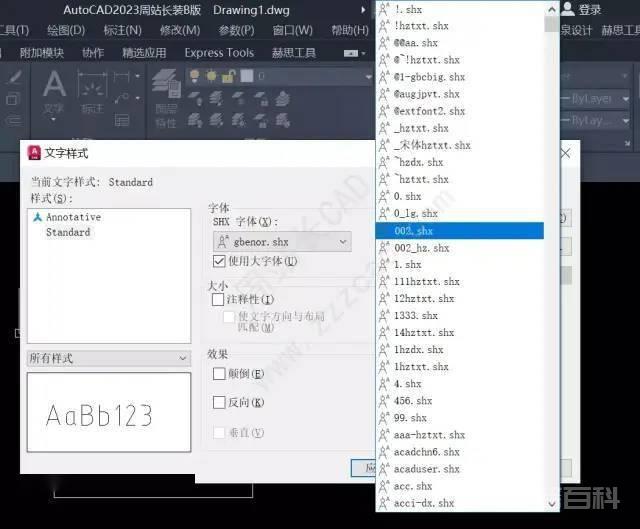Select the Annotative text style
Screen dimensions: 640x529
73,217
